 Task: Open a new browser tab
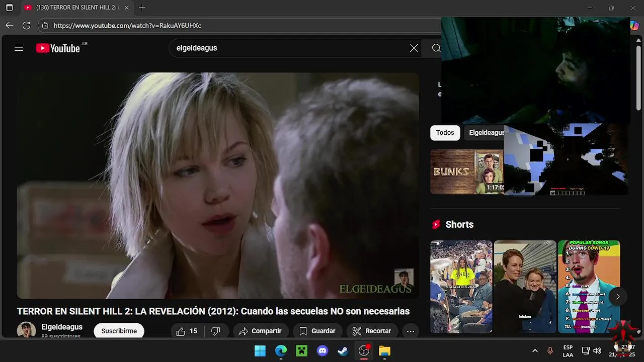(142, 8)
